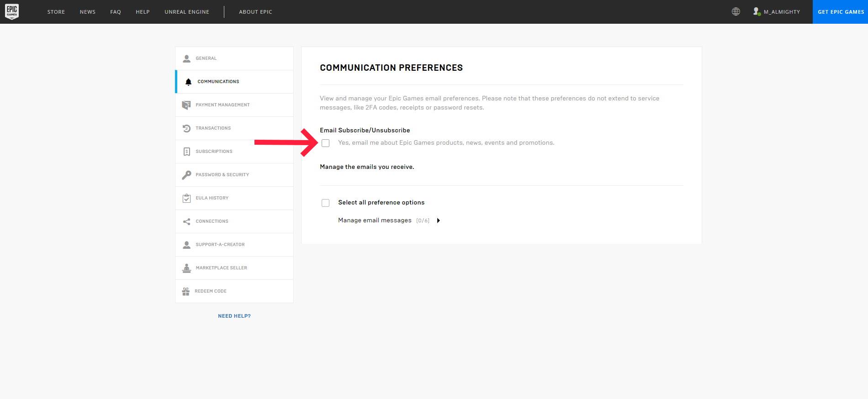Open the Store menu item

tap(56, 12)
